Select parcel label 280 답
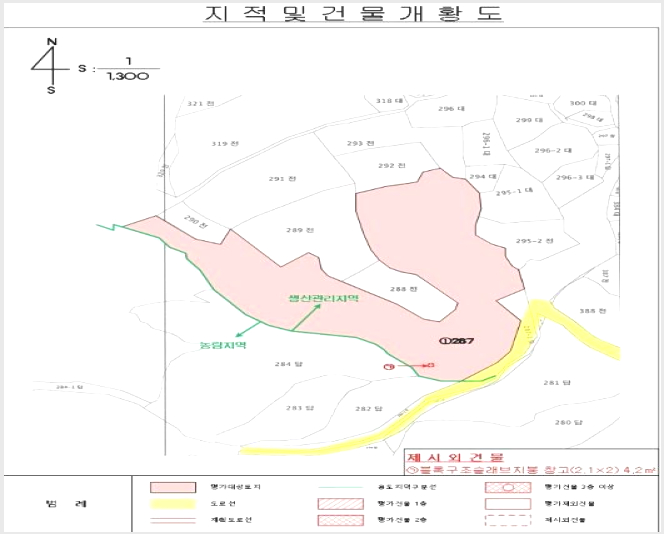Viewport: 664px width, 534px height. [569, 422]
